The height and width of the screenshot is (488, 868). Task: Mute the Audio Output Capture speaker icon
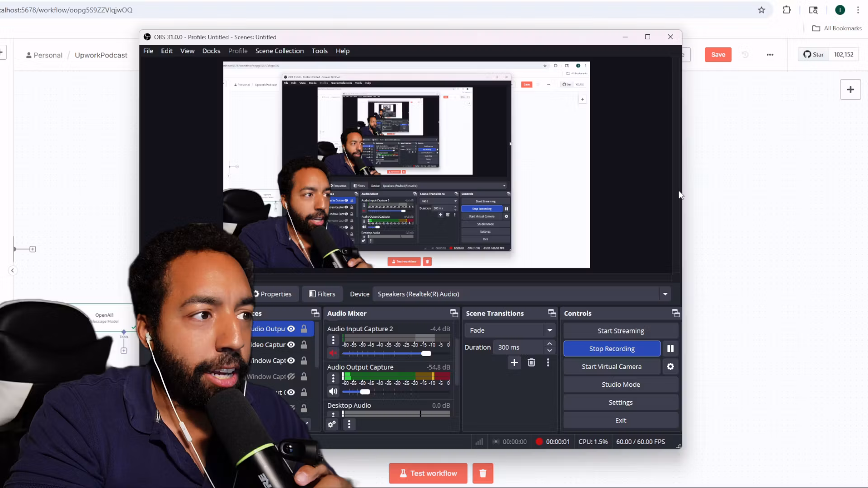pyautogui.click(x=333, y=392)
